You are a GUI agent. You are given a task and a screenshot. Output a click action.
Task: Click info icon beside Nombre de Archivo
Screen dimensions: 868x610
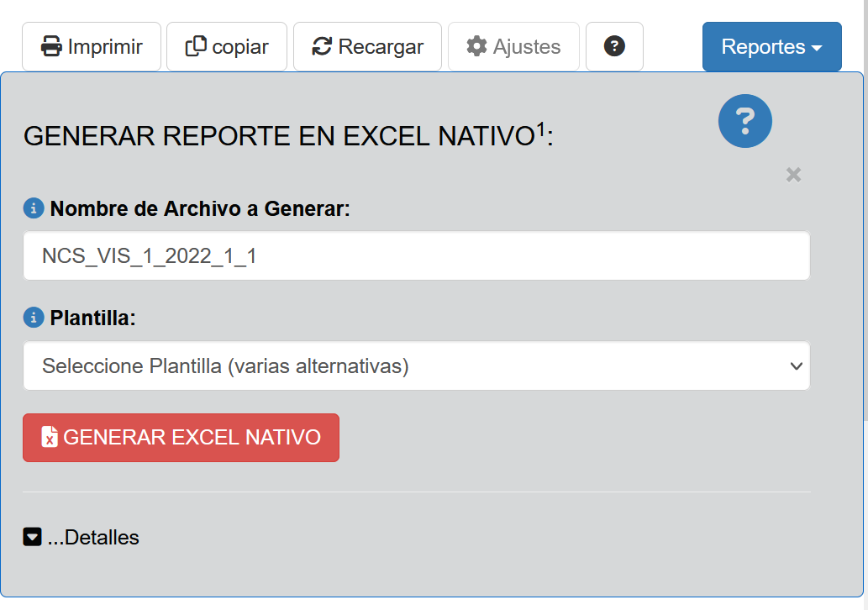point(33,208)
